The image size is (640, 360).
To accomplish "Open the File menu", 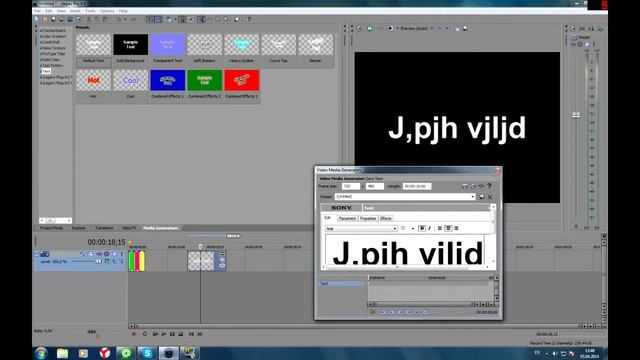I will point(38,11).
